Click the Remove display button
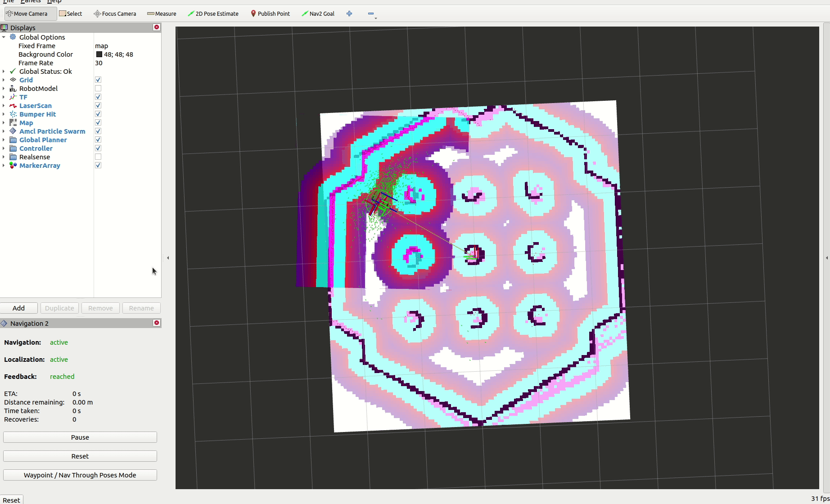This screenshot has height=504, width=830. (100, 308)
